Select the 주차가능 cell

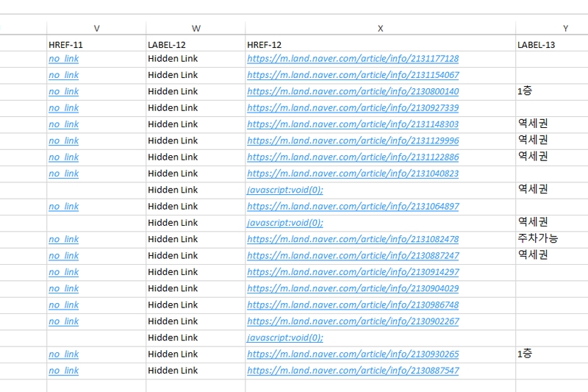point(537,238)
